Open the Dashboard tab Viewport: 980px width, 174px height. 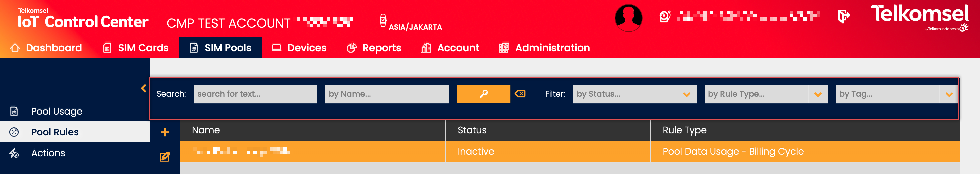tap(46, 48)
